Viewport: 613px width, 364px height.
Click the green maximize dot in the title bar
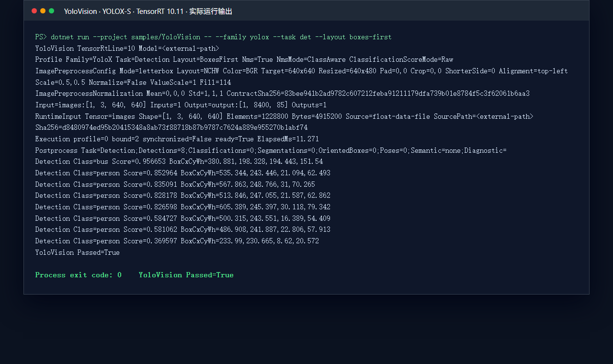click(51, 11)
